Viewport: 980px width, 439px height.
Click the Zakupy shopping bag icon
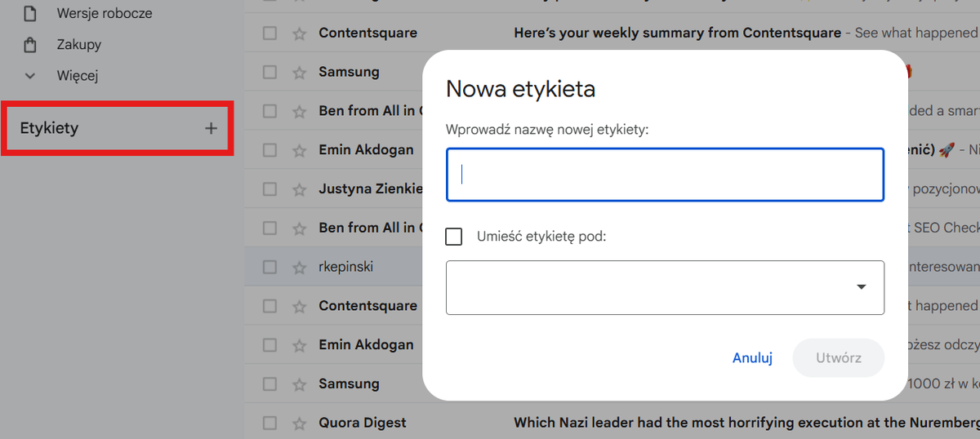pos(31,45)
